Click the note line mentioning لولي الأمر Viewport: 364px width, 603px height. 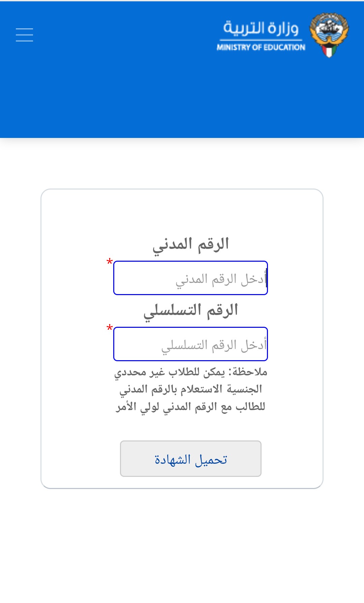point(191,407)
